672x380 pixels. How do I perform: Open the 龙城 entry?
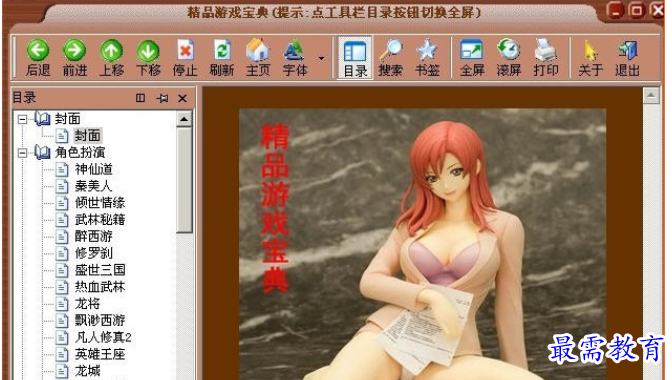pos(87,371)
